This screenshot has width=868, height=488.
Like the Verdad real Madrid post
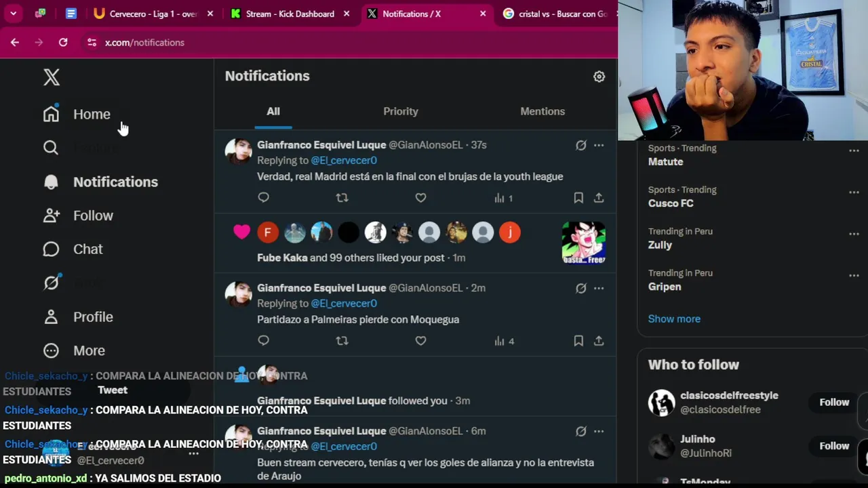(x=420, y=197)
